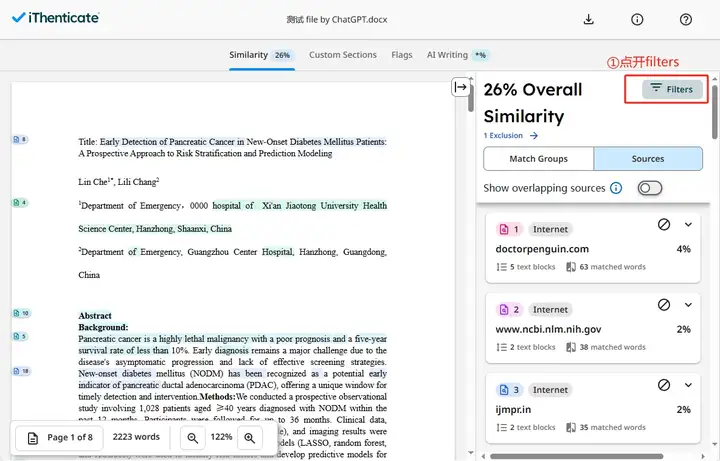Screen dimensions: 720x461
Task: Open the help question mark icon
Action: click(x=686, y=19)
